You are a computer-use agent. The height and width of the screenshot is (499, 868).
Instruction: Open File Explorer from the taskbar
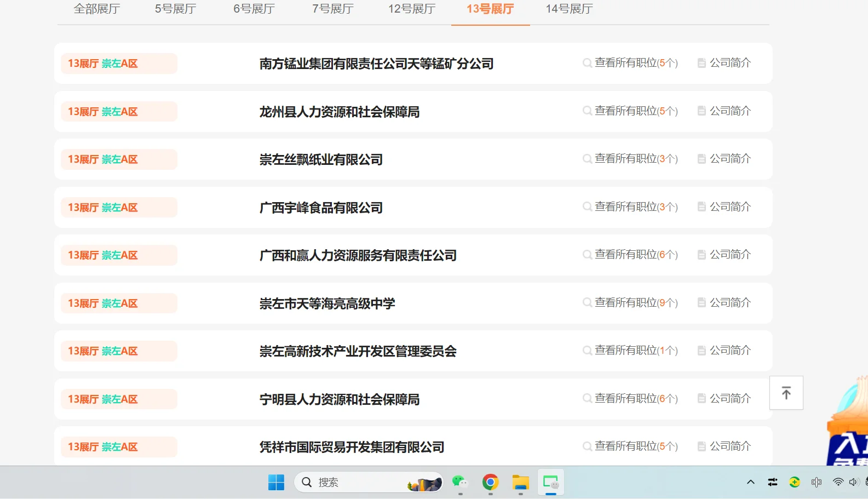coord(520,482)
